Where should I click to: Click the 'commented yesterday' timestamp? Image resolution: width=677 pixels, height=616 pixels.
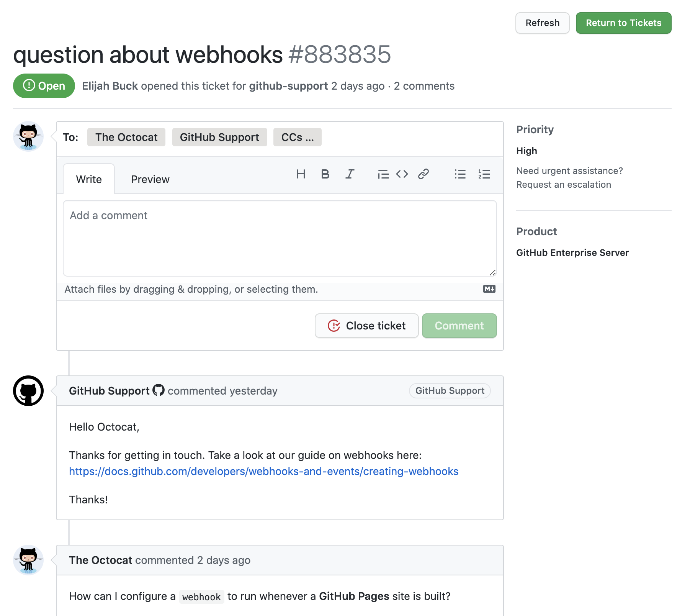pyautogui.click(x=222, y=391)
